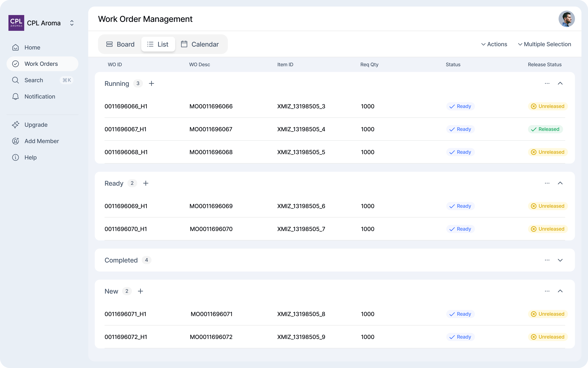Click item ID XMIZ_13198505_4
588x368 pixels.
point(301,129)
